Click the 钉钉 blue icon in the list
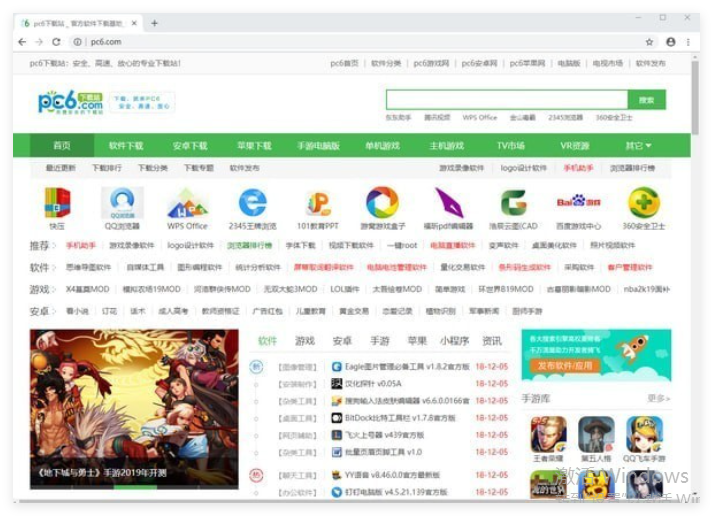The image size is (713, 516). (336, 492)
